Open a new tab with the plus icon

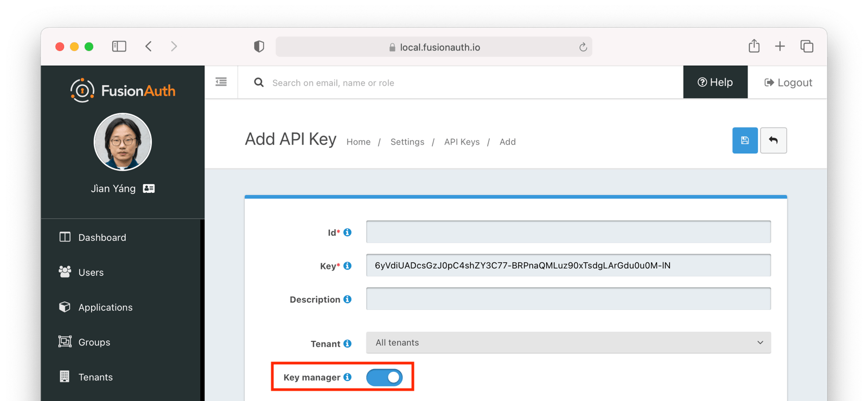click(x=780, y=47)
